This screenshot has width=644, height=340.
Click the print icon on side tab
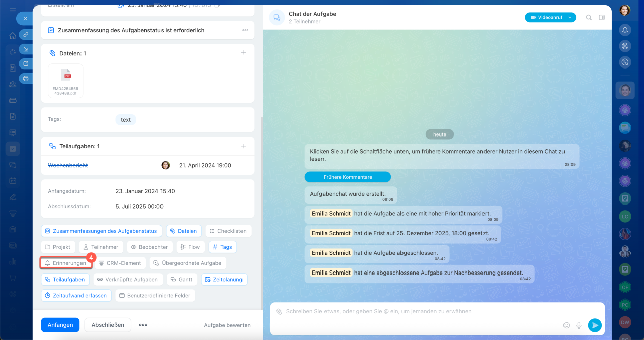point(26,78)
